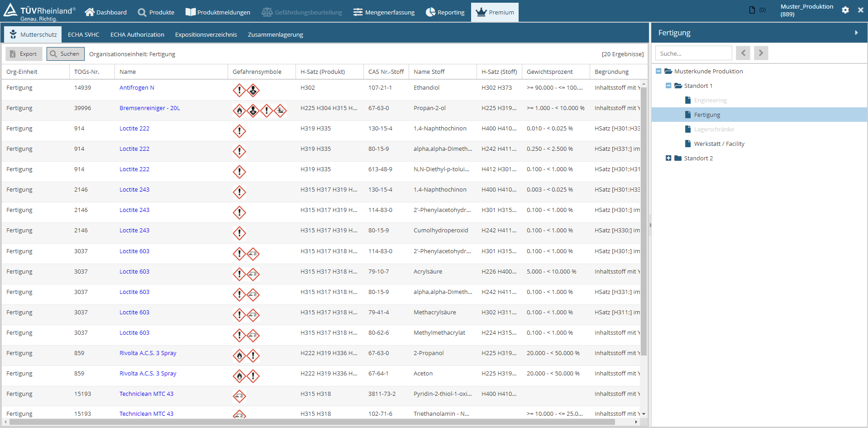The width and height of the screenshot is (868, 428).
Task: Open the Bremsenreiniger - 20L product link
Action: (x=149, y=108)
